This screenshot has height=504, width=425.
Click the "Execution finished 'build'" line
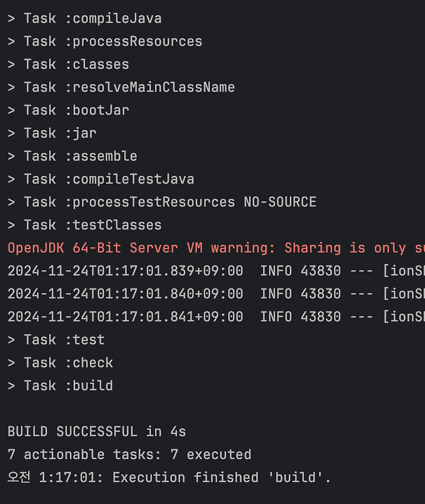[x=169, y=477]
